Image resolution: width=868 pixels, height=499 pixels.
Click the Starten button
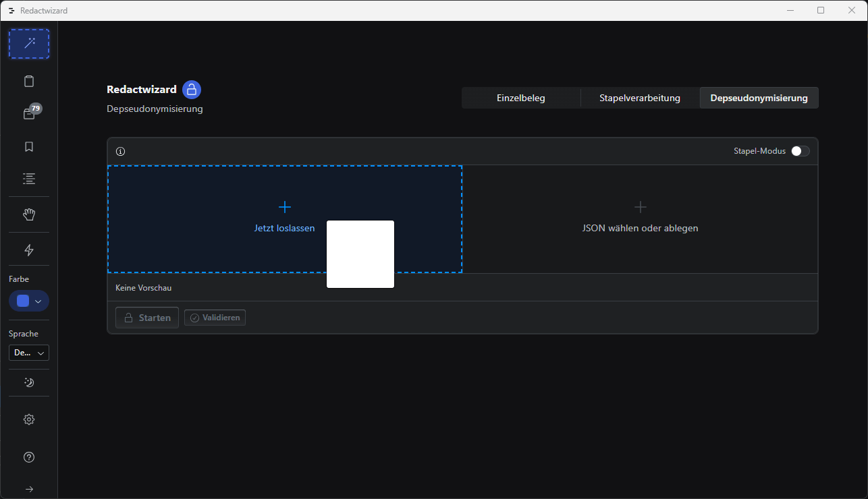point(147,318)
